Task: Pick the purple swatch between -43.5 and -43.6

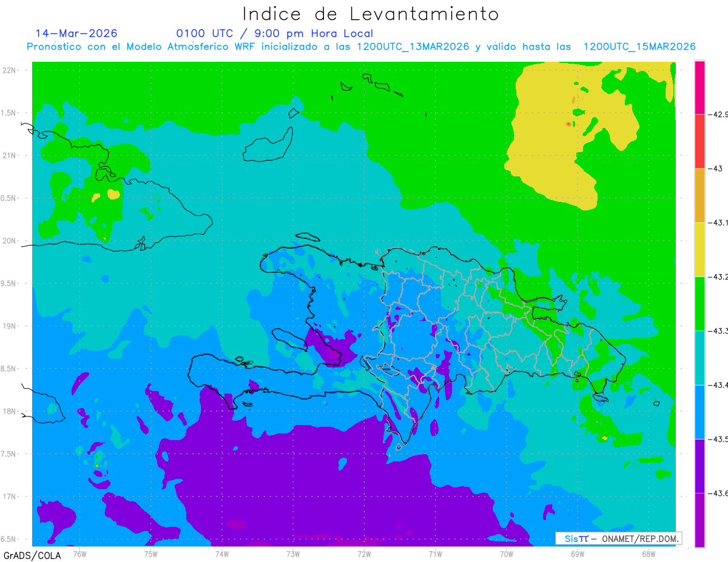Action: pos(699,466)
